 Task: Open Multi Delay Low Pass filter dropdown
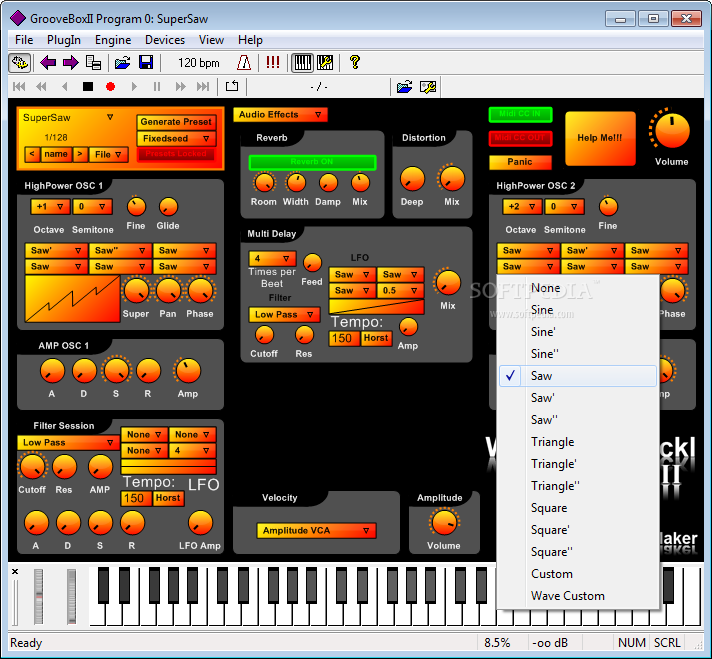coord(284,315)
